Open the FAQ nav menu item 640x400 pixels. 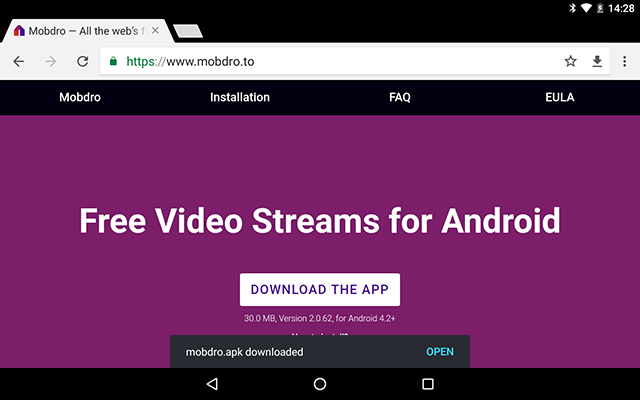[x=400, y=97]
